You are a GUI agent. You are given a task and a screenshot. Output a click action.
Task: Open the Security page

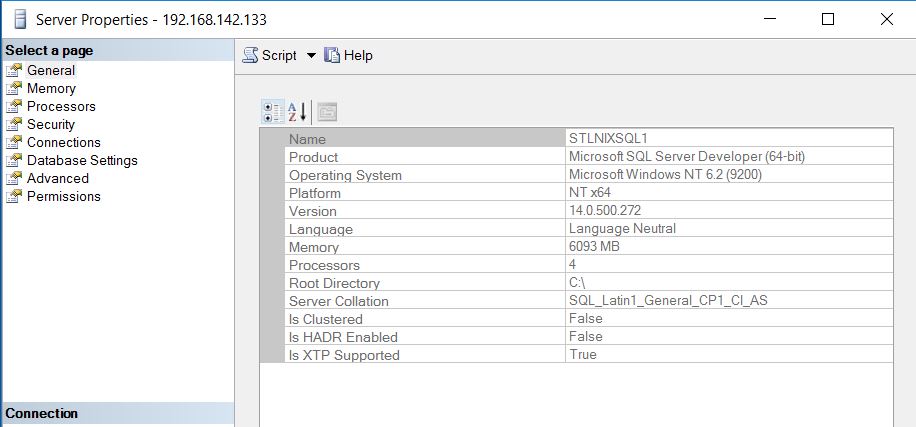[51, 124]
